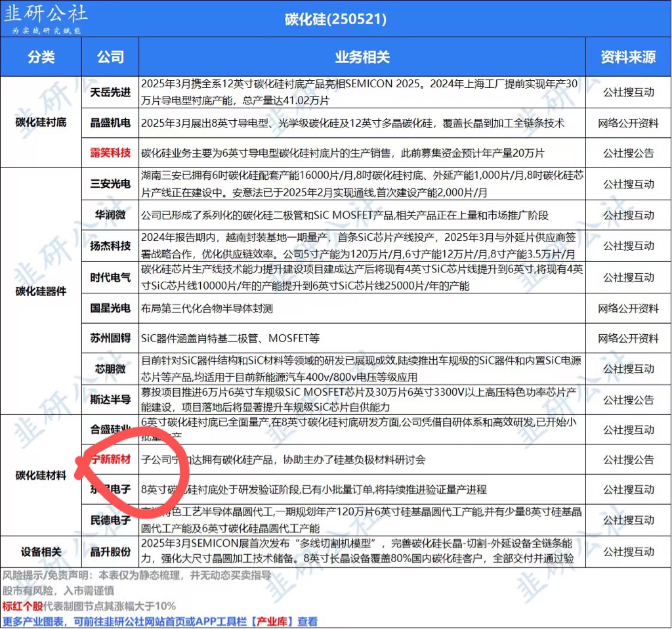Click 民德电子's 晶圆代工 description

(x=362, y=520)
